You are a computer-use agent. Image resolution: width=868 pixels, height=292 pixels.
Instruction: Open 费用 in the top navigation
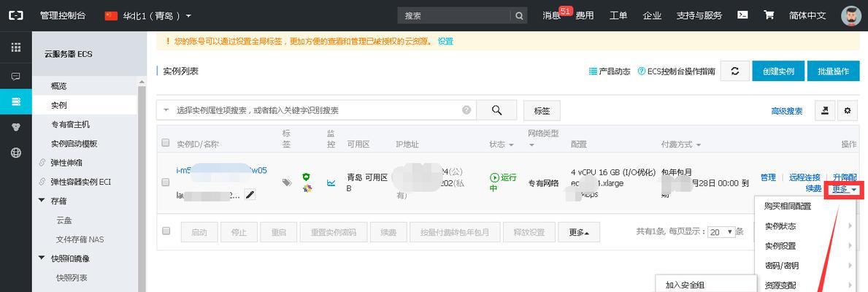point(585,15)
